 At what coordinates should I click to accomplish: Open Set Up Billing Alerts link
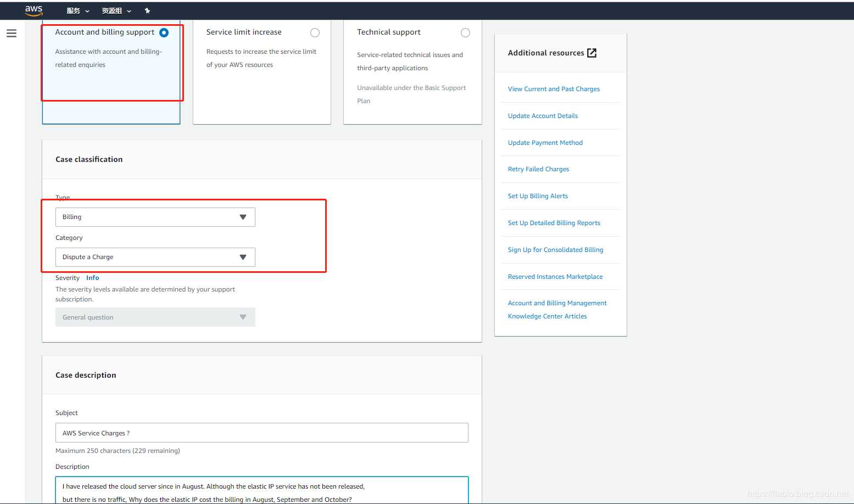[x=538, y=196]
